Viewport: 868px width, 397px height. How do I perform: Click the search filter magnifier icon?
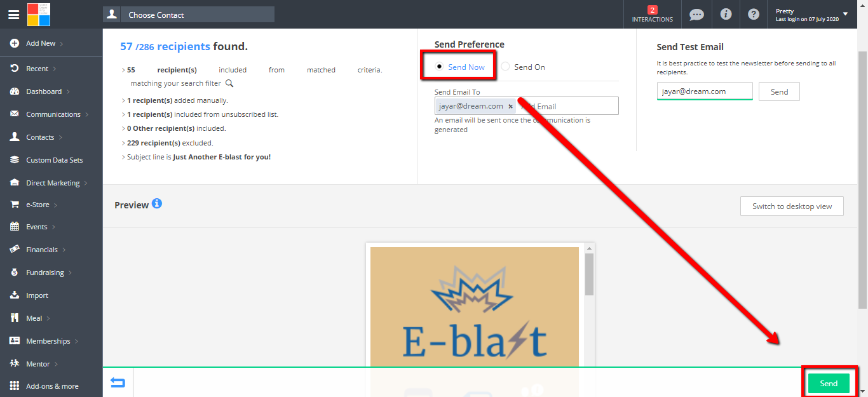click(x=229, y=83)
